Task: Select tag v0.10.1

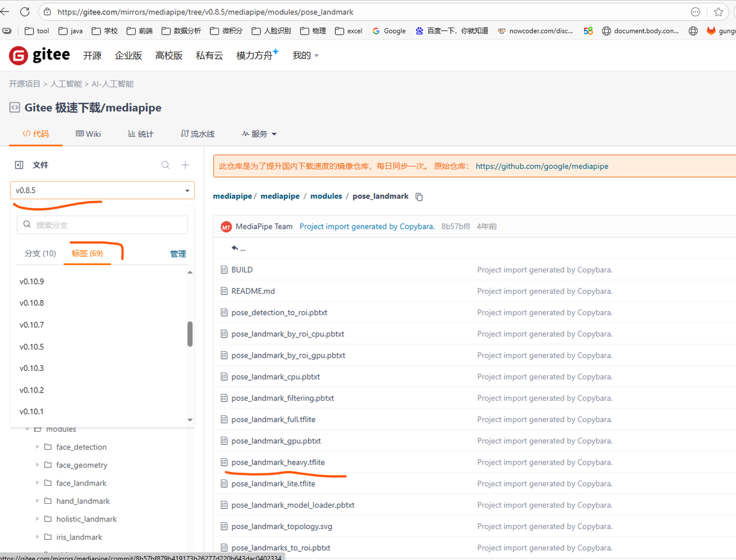Action: (32, 412)
